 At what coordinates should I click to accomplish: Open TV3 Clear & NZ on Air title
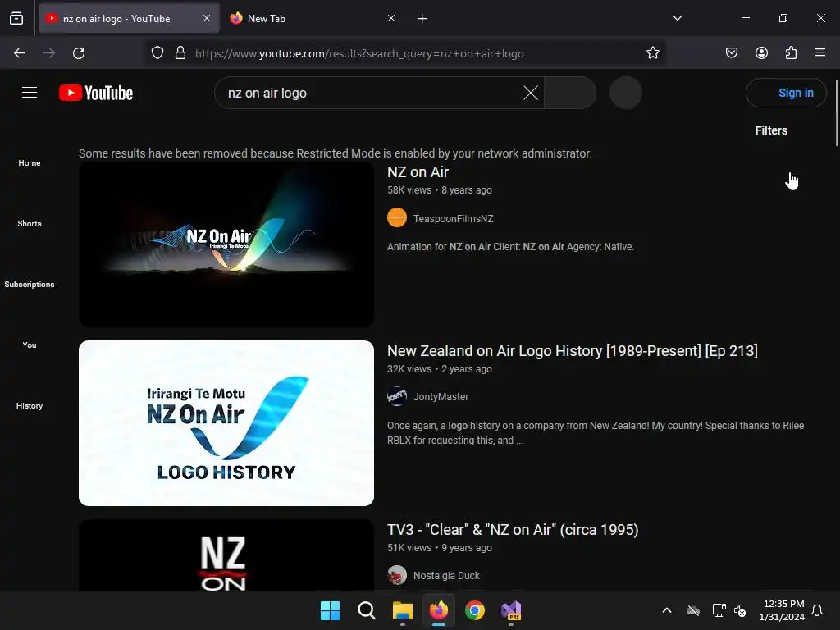click(513, 530)
